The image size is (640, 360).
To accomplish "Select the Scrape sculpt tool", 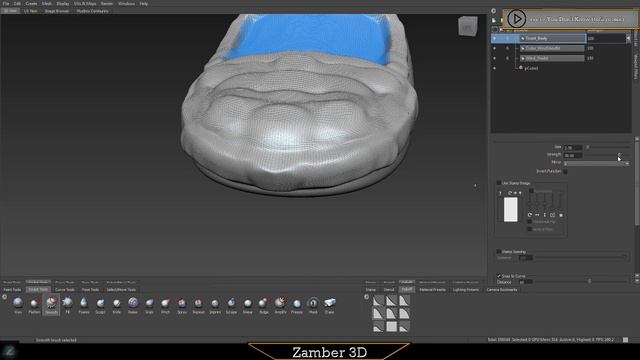I will pyautogui.click(x=231, y=305).
